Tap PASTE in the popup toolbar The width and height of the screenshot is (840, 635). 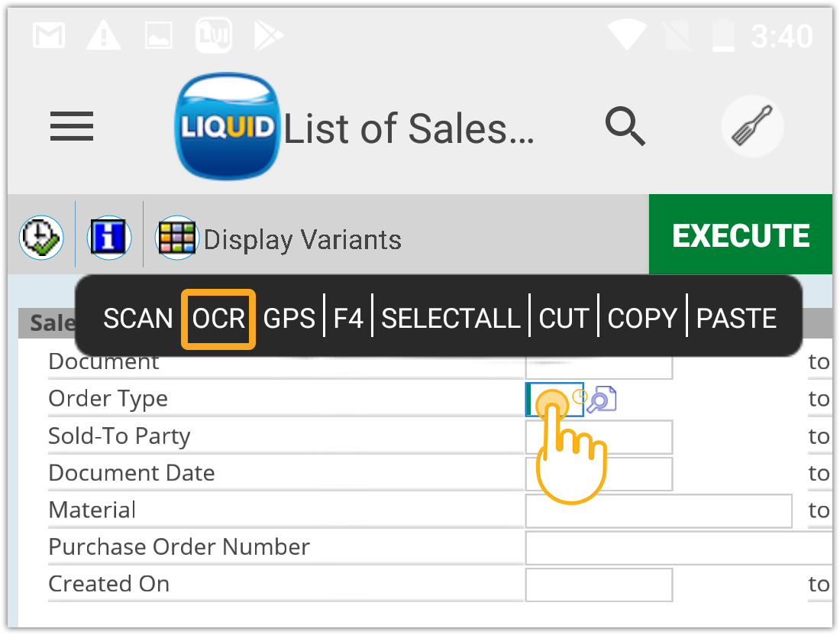point(736,319)
